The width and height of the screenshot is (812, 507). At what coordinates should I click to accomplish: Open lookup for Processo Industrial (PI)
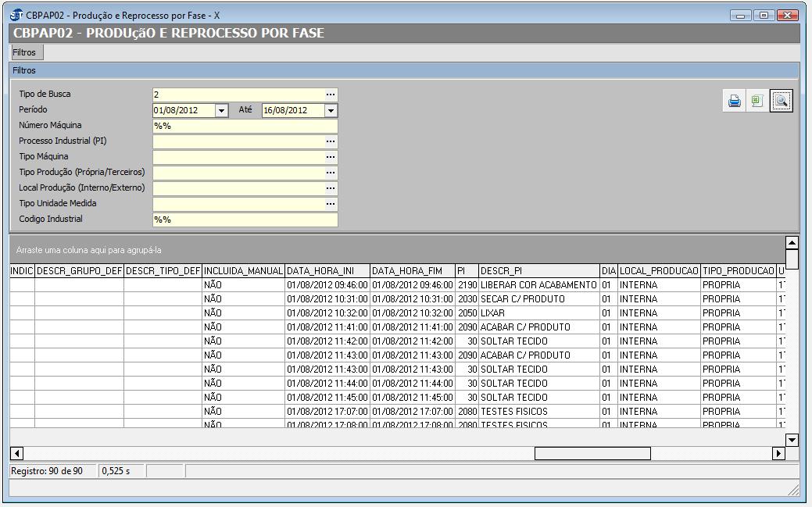pyautogui.click(x=331, y=141)
